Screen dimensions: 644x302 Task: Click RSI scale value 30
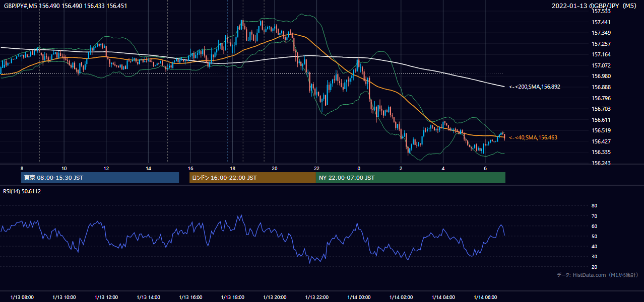pos(595,257)
